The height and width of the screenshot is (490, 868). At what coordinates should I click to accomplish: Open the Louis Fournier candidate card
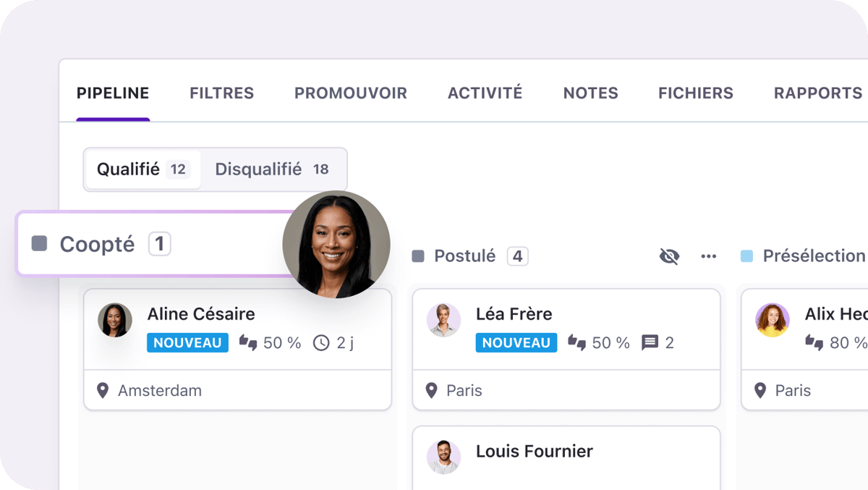534,452
